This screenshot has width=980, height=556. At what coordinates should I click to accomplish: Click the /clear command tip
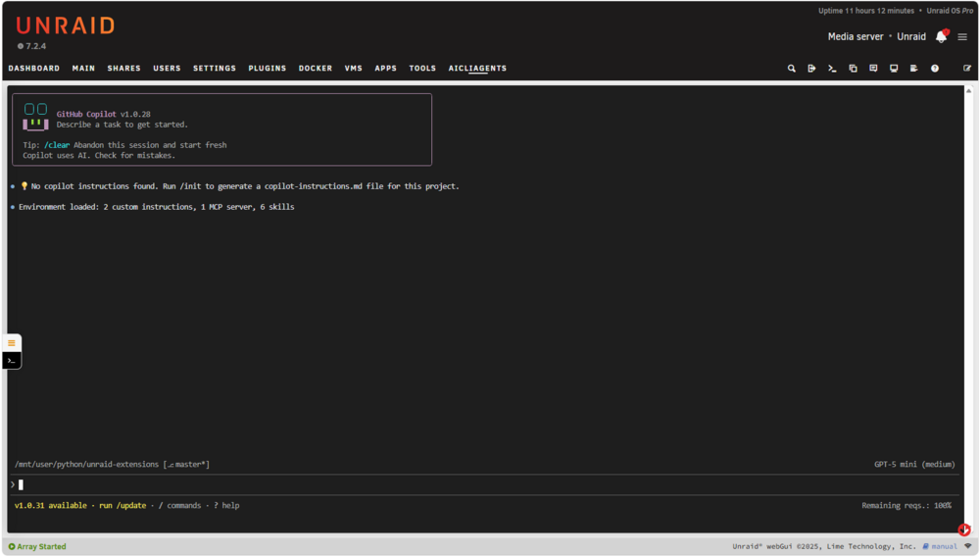click(57, 145)
